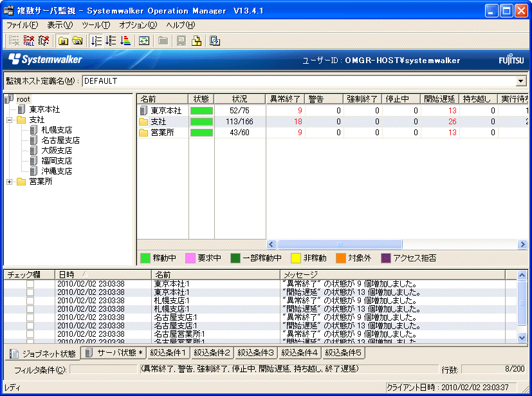This screenshot has height=396, width=532.
Task: Click the first yellow folder view toolbar icon
Action: coord(63,41)
